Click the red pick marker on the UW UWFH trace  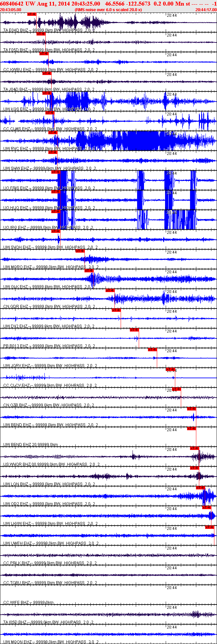tap(209, 527)
